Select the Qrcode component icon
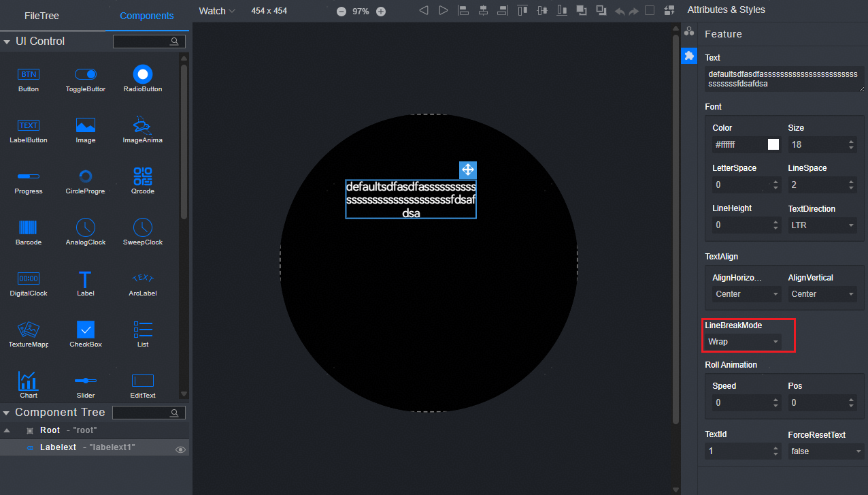The height and width of the screenshot is (495, 868). pyautogui.click(x=143, y=176)
